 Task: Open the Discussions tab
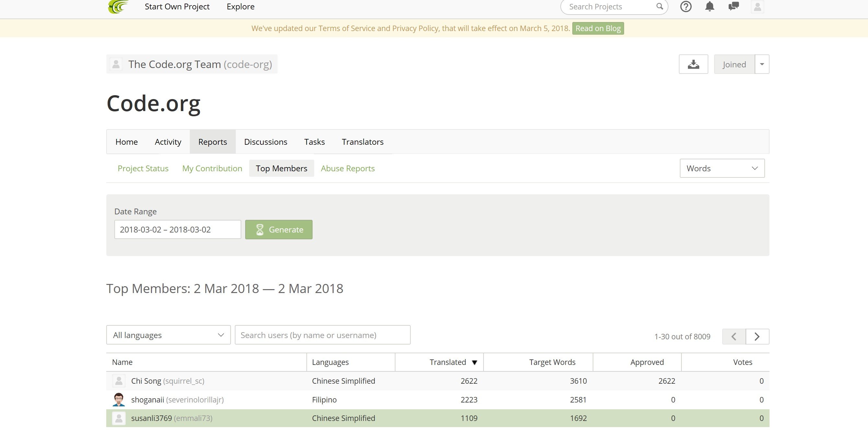(x=266, y=142)
